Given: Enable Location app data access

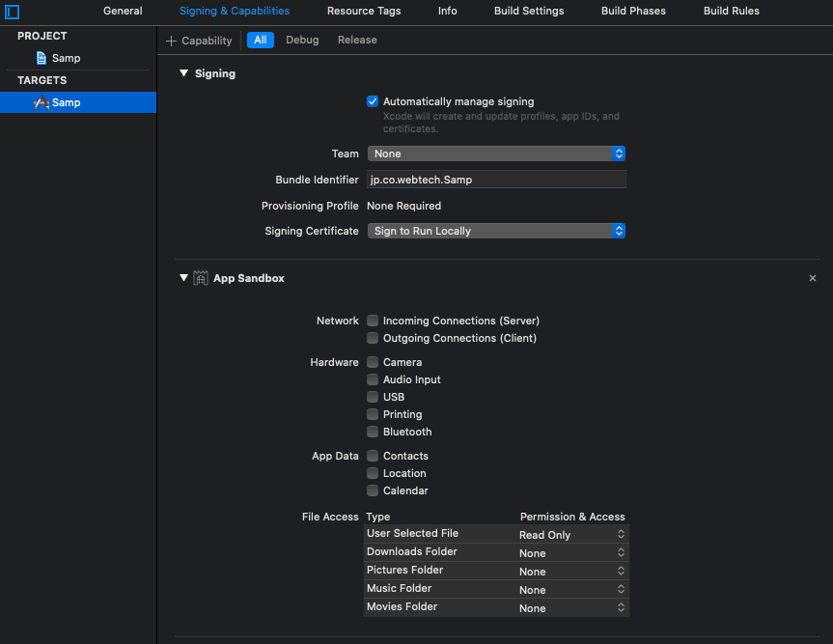Looking at the screenshot, I should click(x=373, y=473).
